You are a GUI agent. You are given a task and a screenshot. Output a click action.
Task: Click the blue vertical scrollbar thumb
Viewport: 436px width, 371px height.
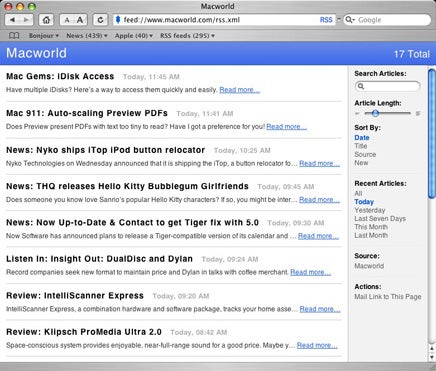pyautogui.click(x=432, y=134)
